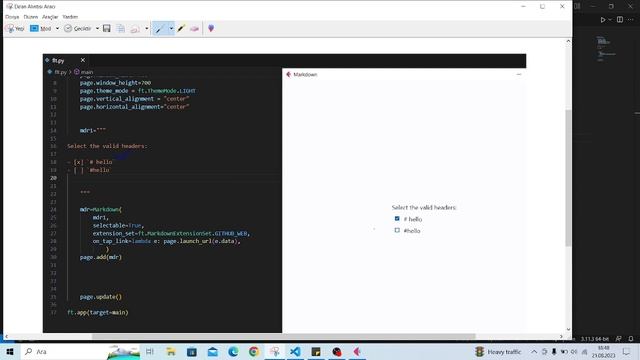Open Sticky Notes from taskbar
The width and height of the screenshot is (640, 360).
316,351
